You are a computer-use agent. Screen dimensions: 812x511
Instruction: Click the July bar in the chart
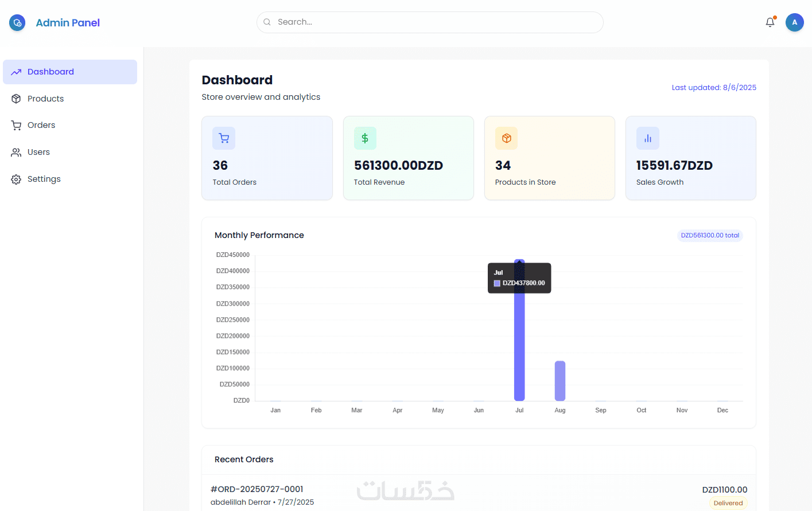(519, 330)
